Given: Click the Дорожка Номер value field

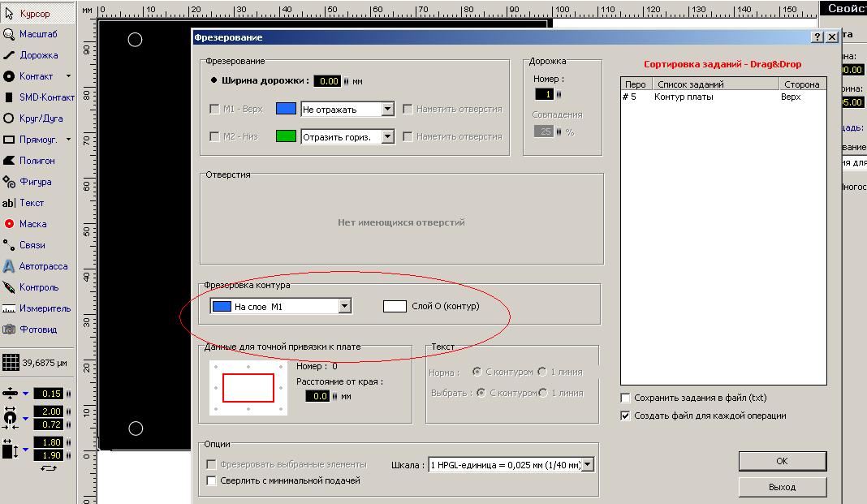Looking at the screenshot, I should (x=545, y=94).
